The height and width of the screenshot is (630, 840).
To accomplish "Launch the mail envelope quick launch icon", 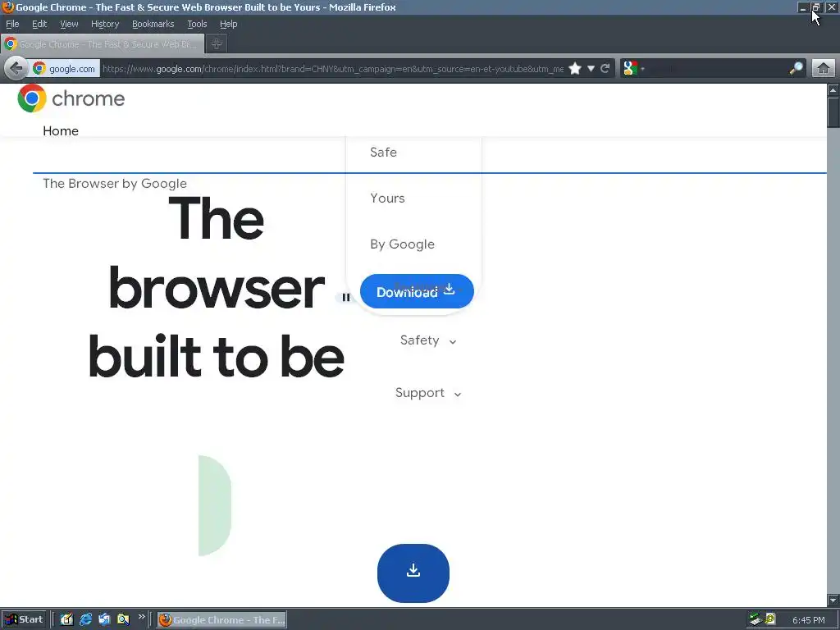I will click(104, 620).
